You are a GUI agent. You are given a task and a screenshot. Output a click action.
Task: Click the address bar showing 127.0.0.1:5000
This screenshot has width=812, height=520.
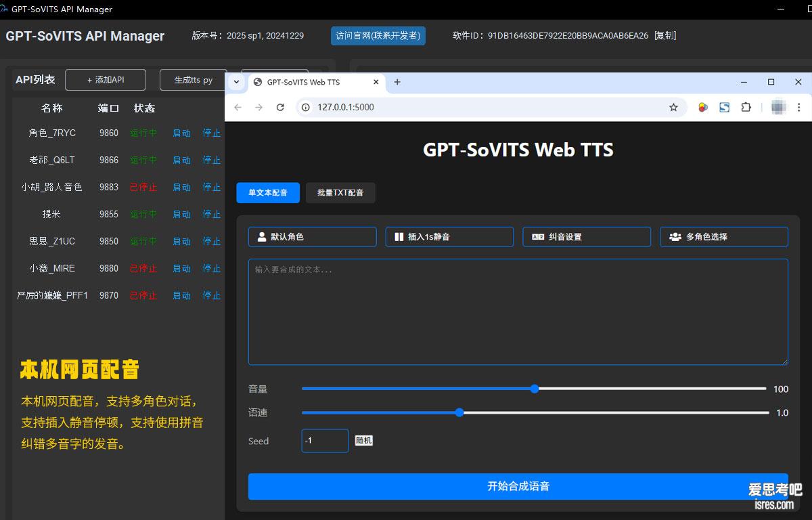tap(491, 107)
